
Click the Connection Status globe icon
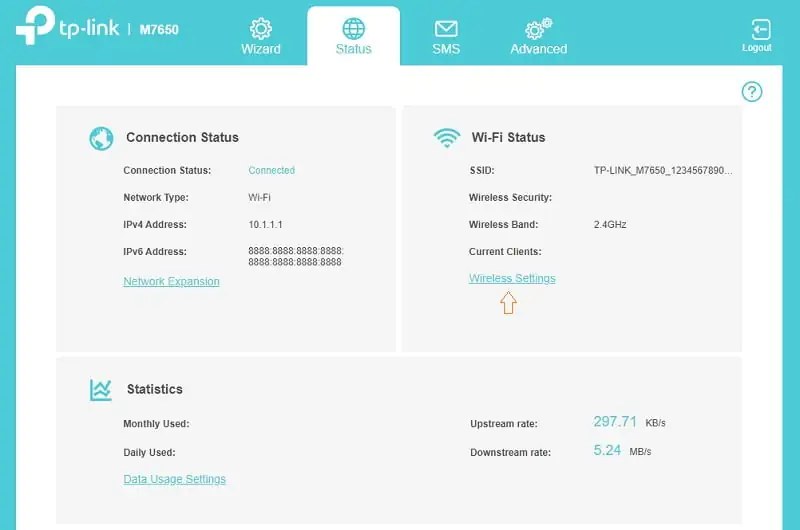click(101, 138)
